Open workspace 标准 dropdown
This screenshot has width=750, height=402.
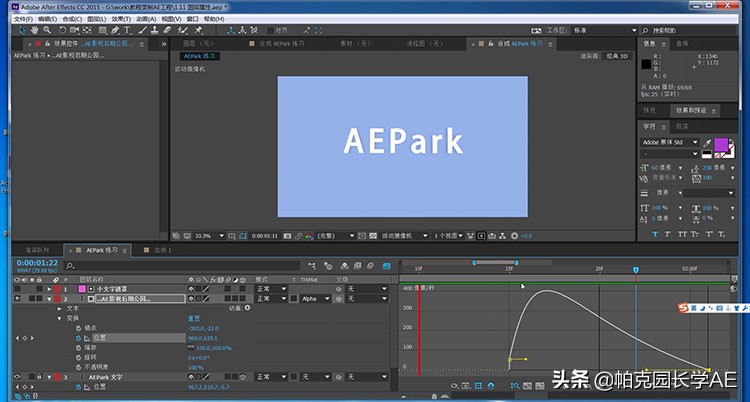605,30
